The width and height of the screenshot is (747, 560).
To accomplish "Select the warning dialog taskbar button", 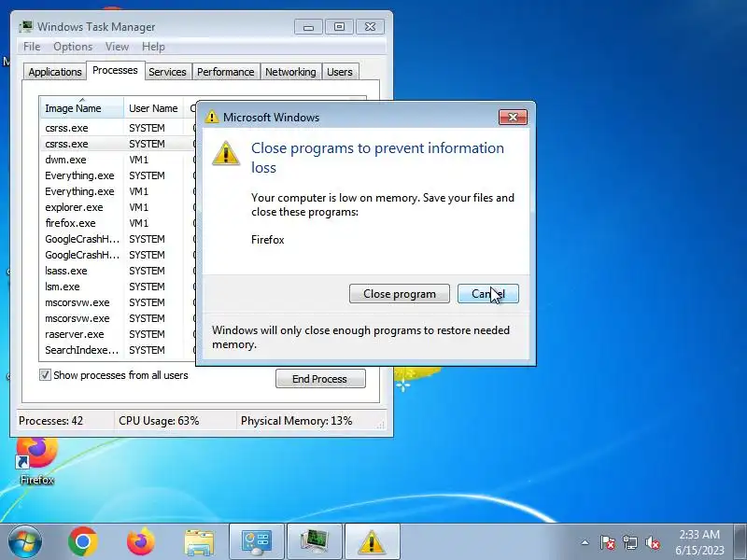I will pyautogui.click(x=372, y=542).
